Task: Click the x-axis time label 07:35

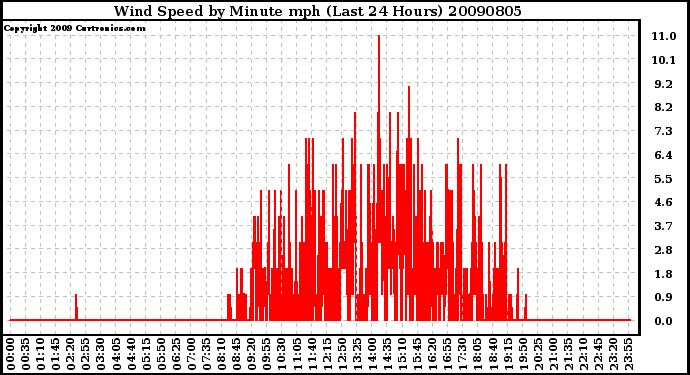Action: [x=206, y=354]
